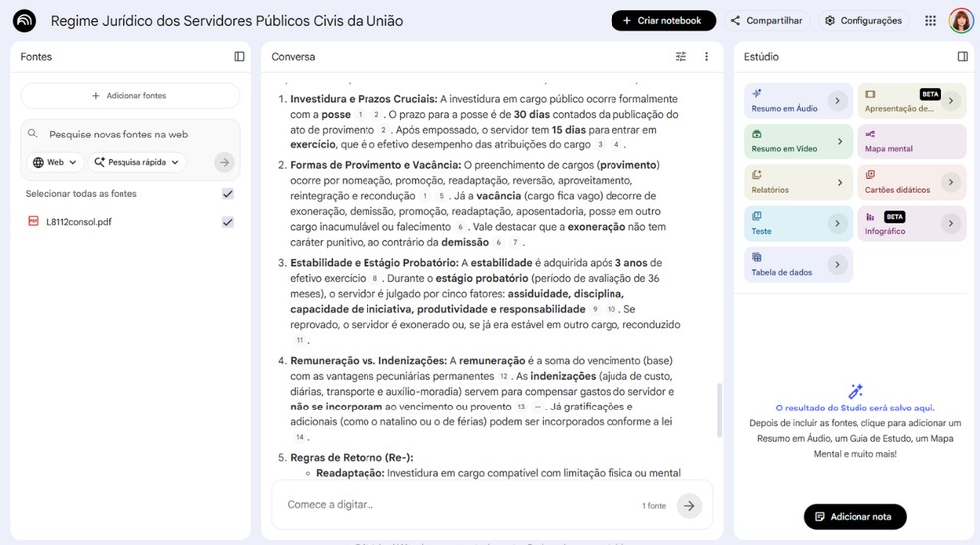This screenshot has height=545, width=980.
Task: Select the L8112consol.pdf source name
Action: click(79, 222)
